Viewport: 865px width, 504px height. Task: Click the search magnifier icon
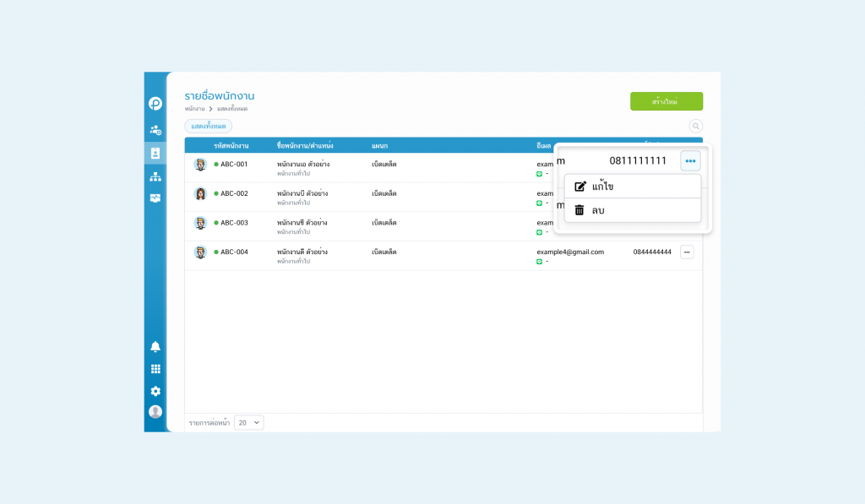tap(696, 127)
